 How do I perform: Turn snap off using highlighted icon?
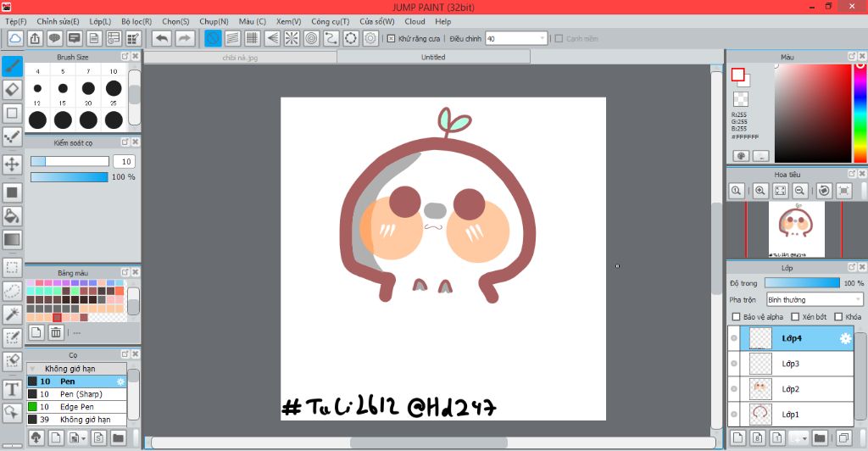[213, 38]
